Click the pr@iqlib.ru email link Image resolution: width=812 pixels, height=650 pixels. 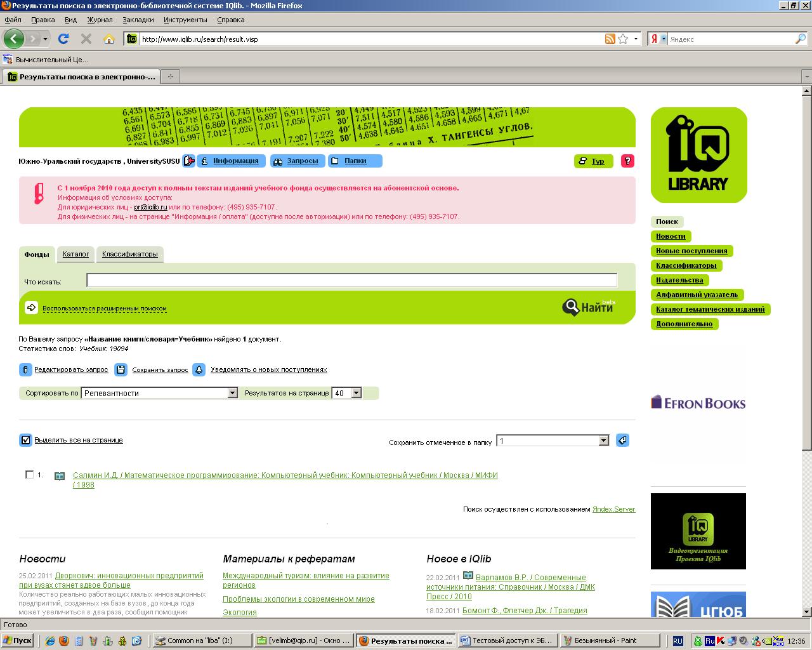click(150, 207)
